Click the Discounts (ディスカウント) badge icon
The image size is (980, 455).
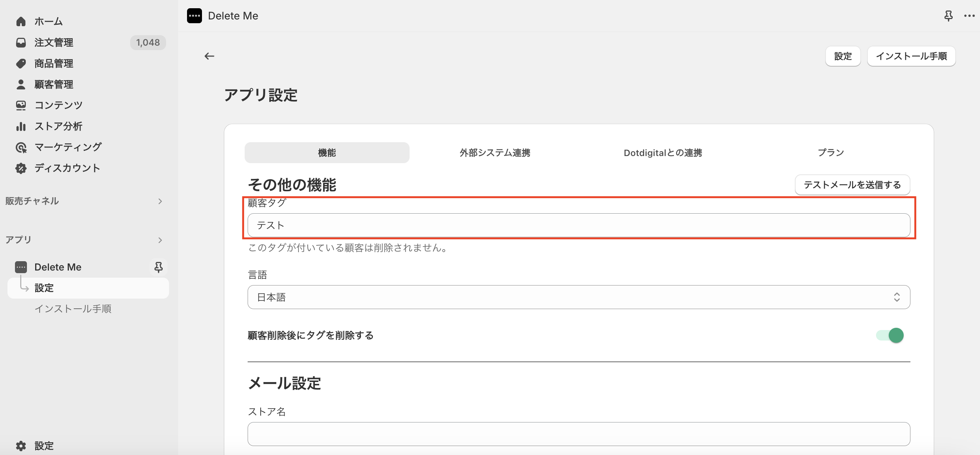point(21,168)
